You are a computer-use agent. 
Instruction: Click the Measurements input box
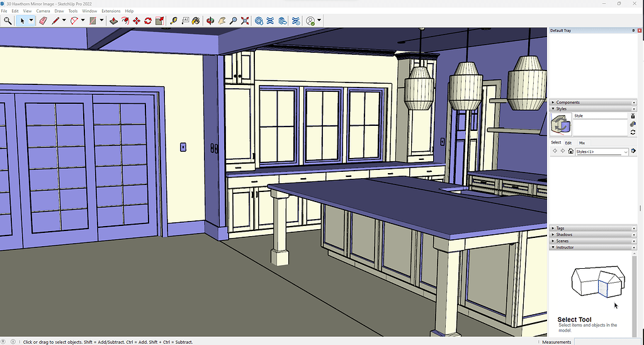click(607, 342)
